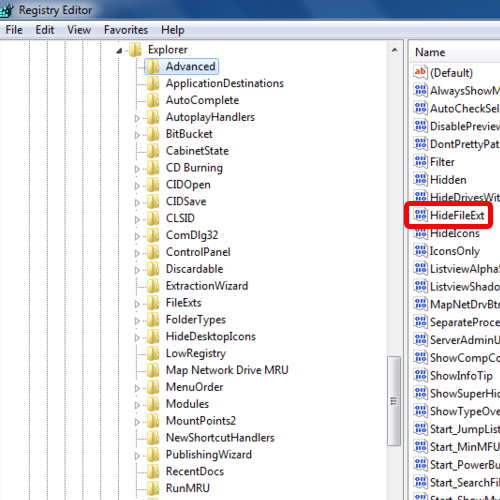Screen dimensions: 500x500
Task: Open the Edit menu
Action: 45,30
